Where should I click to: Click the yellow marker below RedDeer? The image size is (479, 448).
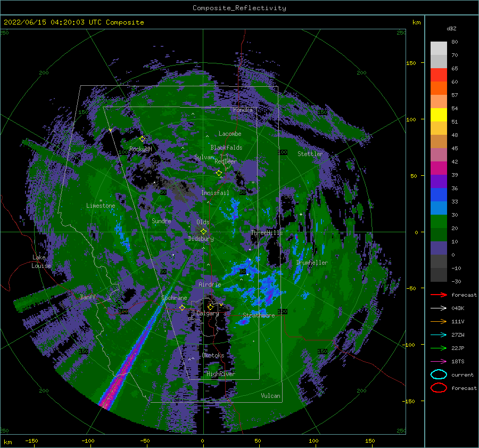coord(219,173)
